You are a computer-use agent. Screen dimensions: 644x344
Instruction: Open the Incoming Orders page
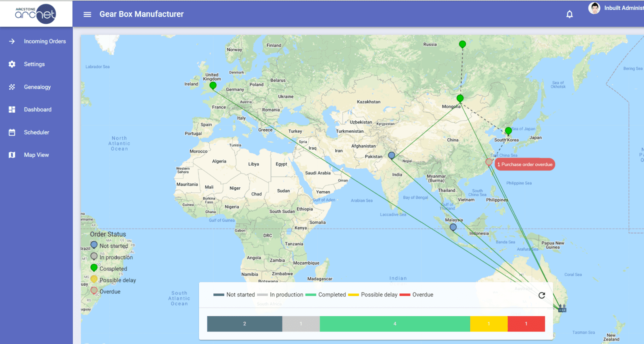click(x=45, y=41)
